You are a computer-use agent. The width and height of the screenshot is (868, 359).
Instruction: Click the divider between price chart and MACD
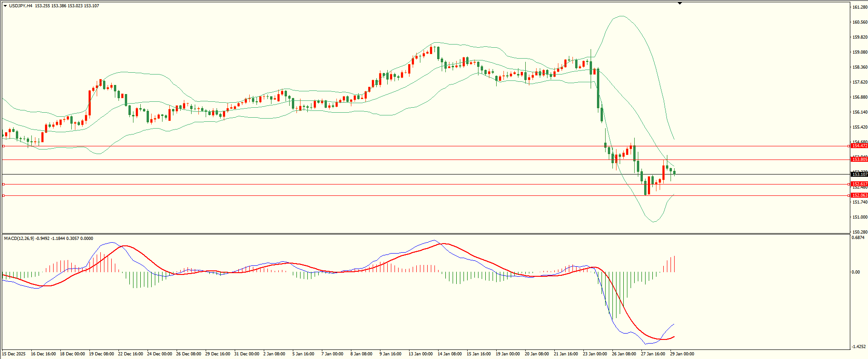(425, 234)
